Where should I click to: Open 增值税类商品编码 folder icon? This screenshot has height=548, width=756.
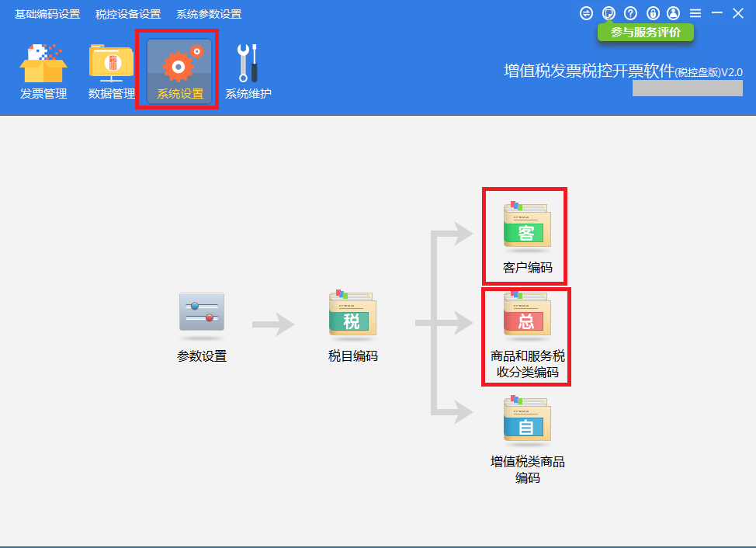tap(526, 419)
